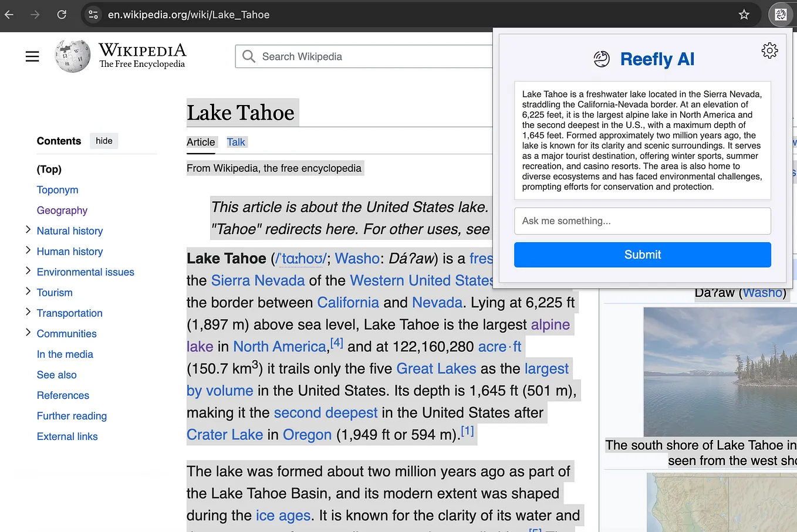Open Transportation contents link
The height and width of the screenshot is (532, 797).
click(x=70, y=313)
